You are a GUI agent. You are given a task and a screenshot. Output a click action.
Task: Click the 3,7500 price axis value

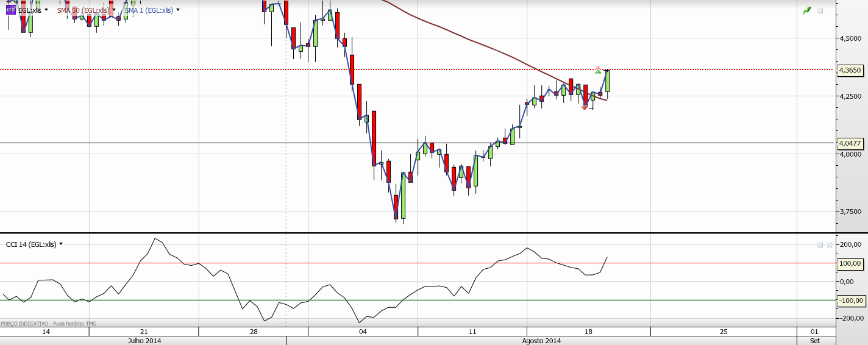[x=850, y=212]
